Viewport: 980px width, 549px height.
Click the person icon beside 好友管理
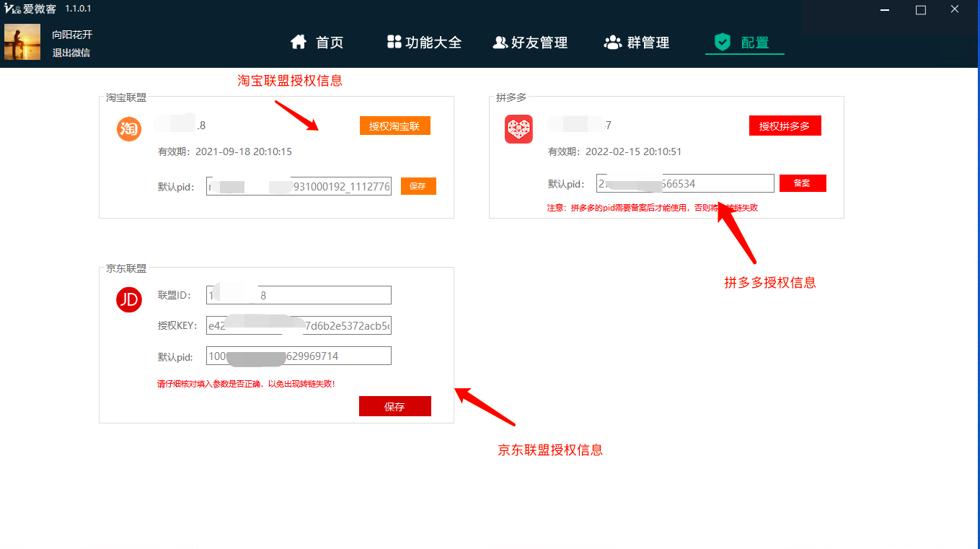pyautogui.click(x=500, y=43)
